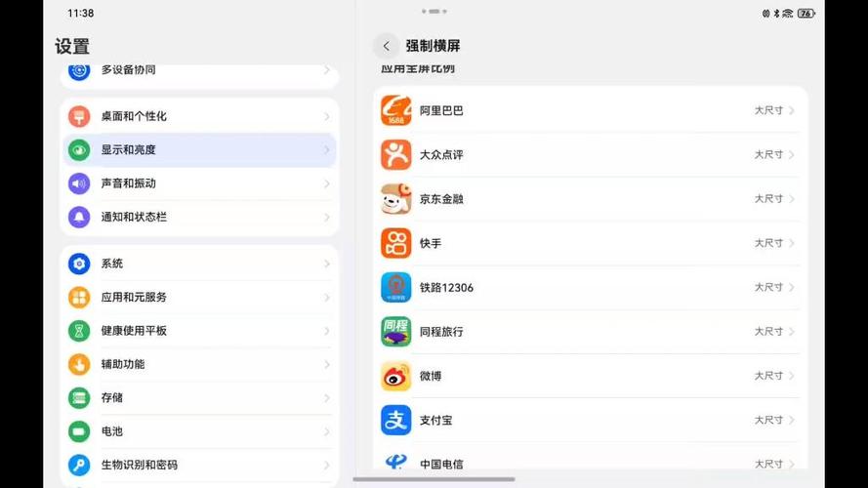The width and height of the screenshot is (868, 488).
Task: Tap the 应用和元服务 grid icon
Action: [79, 297]
